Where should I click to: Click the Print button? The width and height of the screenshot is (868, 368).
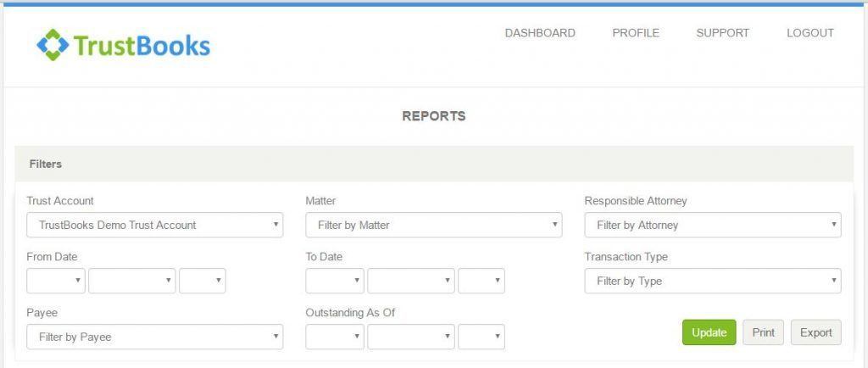[763, 332]
